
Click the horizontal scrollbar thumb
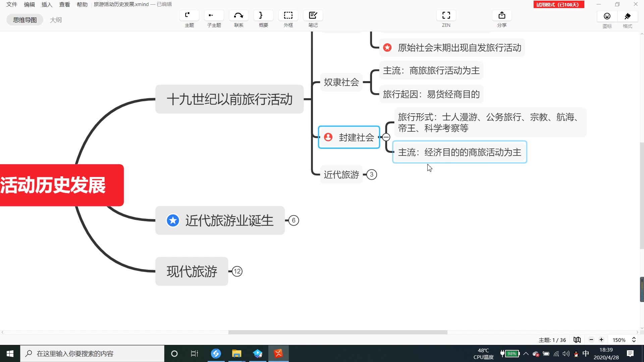tap(338, 332)
